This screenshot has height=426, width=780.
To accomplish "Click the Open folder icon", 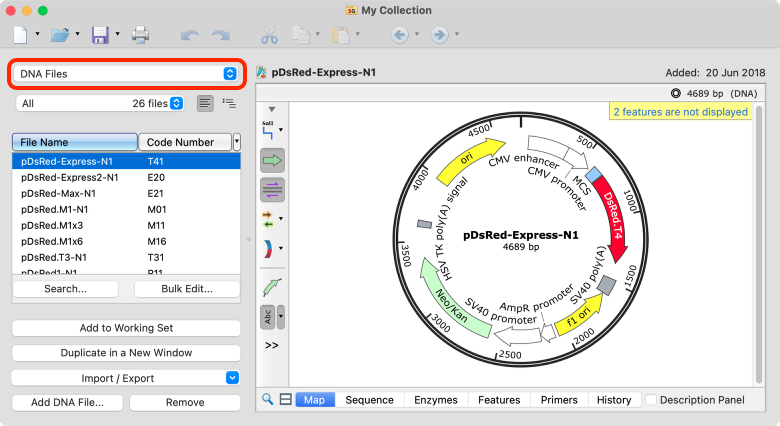I will click(x=60, y=35).
